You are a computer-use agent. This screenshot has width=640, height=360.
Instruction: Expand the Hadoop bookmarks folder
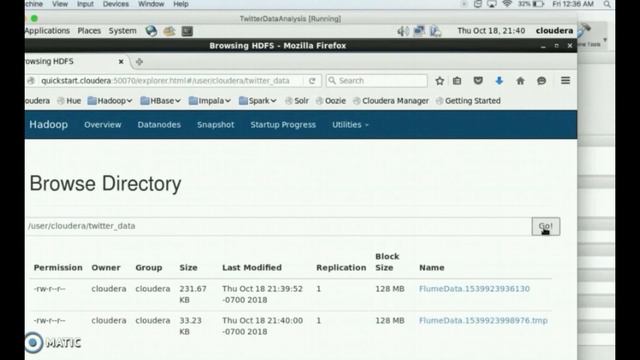pyautogui.click(x=110, y=101)
